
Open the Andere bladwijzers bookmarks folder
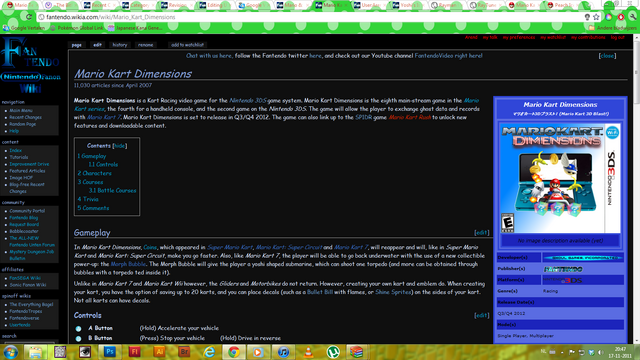tap(612, 28)
